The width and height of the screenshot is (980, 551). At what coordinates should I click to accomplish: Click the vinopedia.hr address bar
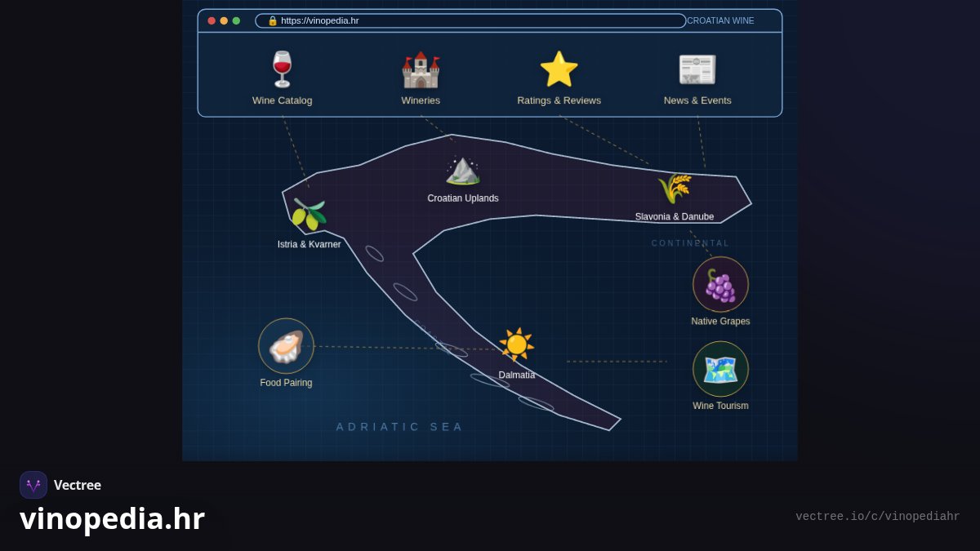click(x=470, y=20)
